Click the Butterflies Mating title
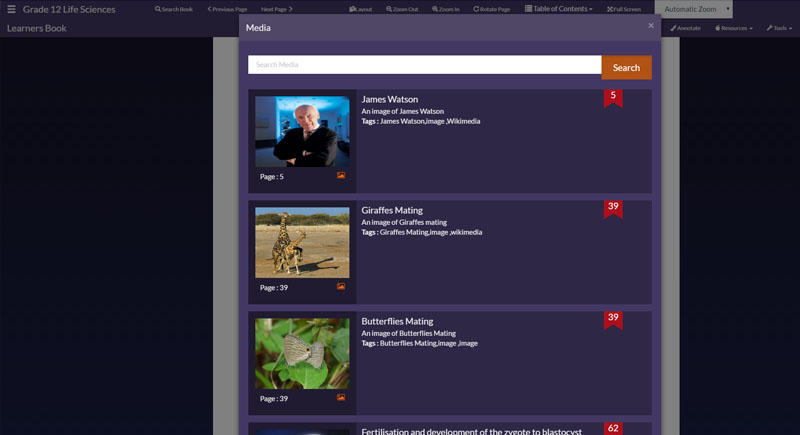 click(397, 321)
